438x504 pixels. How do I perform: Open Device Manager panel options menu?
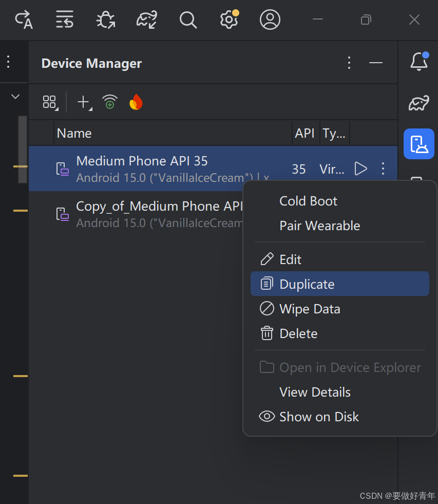pos(349,63)
